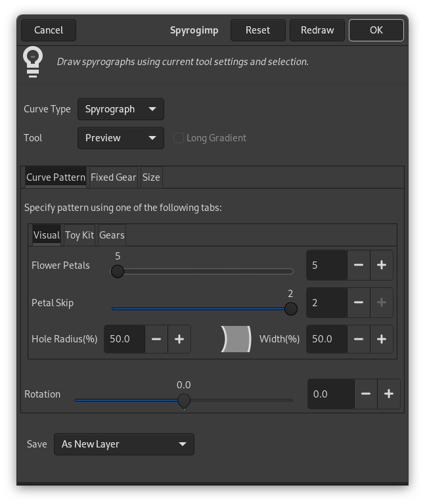The image size is (425, 504).
Task: Open the Gears tab
Action: pyautogui.click(x=112, y=235)
